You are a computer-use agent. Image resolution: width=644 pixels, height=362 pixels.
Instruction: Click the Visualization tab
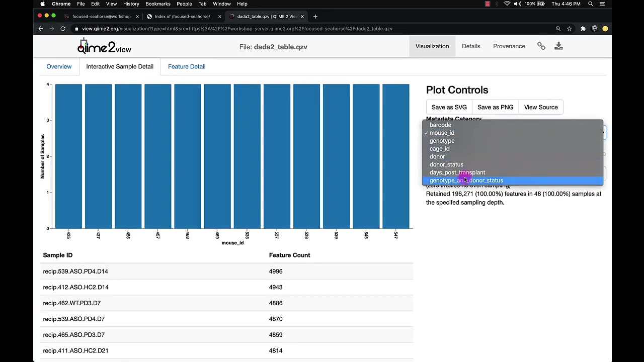pos(432,46)
